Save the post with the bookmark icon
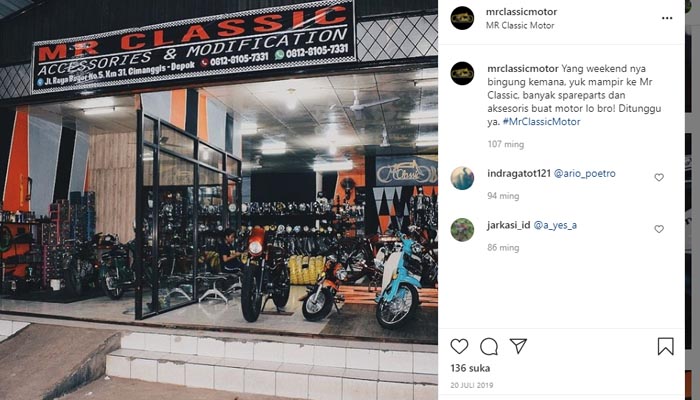Viewport: 700px width, 400px height. coord(665,346)
